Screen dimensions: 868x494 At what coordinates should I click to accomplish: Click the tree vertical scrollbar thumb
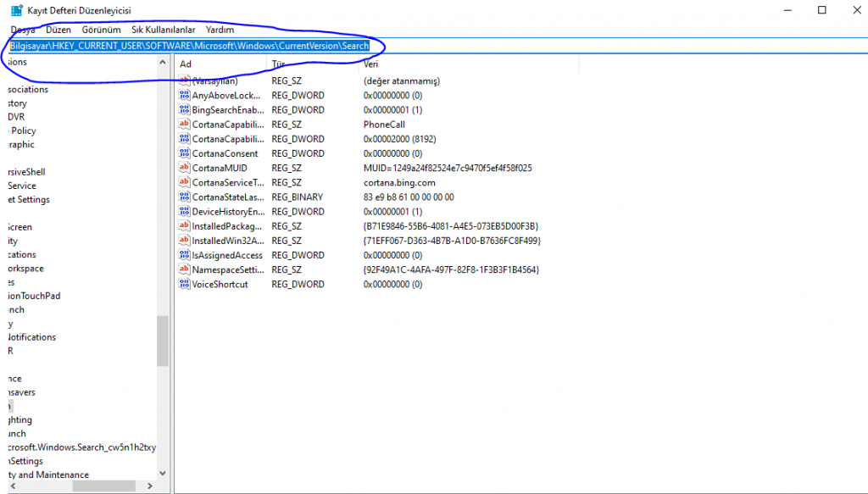[162, 341]
